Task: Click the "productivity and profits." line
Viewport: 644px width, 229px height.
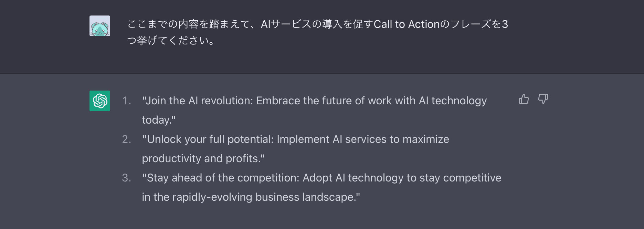Action: 203,158
